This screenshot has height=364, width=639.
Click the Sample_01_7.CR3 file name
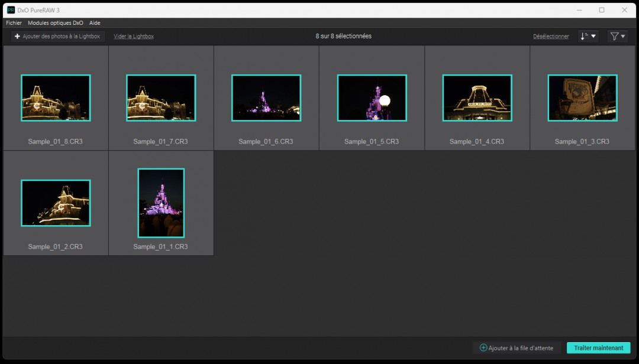point(160,142)
